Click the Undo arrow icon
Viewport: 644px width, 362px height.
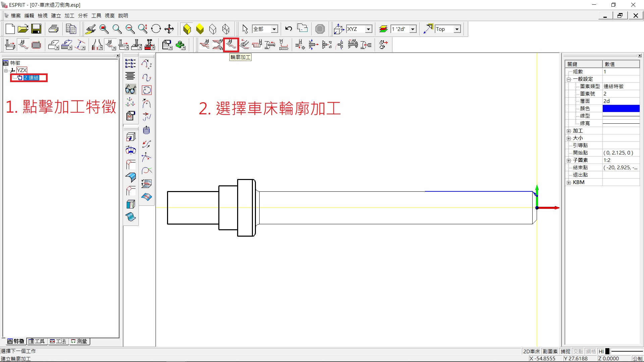point(288,29)
